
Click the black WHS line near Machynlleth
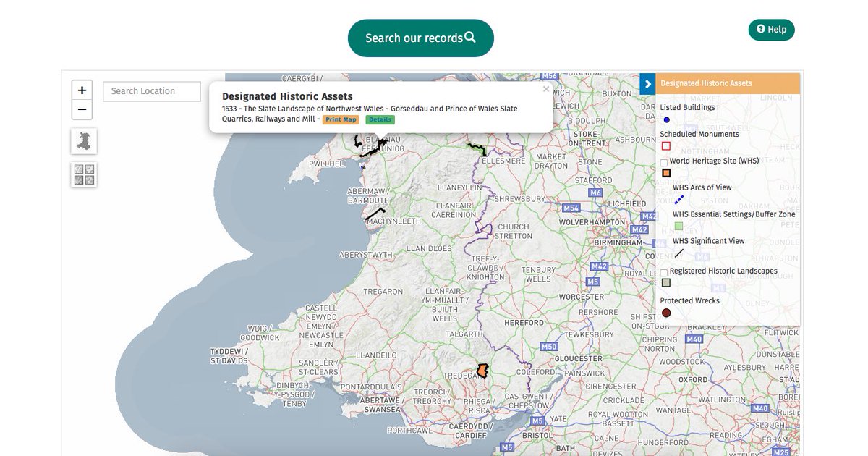[x=375, y=214]
